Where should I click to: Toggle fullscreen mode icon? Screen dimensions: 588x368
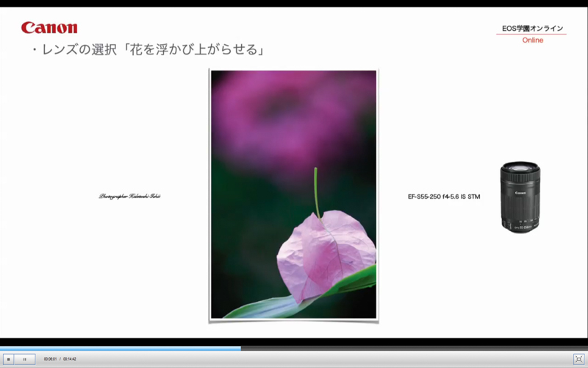(x=578, y=359)
